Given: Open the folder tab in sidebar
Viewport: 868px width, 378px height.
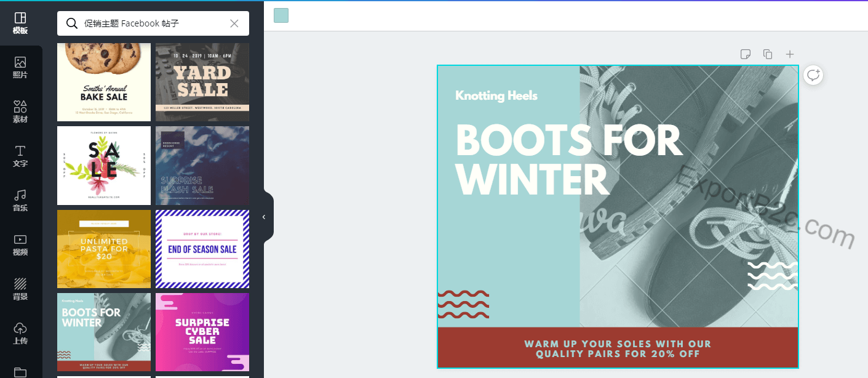Looking at the screenshot, I should [x=20, y=371].
